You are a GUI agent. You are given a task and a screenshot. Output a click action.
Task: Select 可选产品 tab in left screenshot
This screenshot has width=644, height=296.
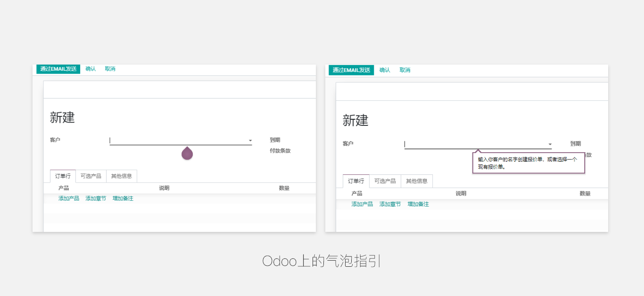click(91, 176)
